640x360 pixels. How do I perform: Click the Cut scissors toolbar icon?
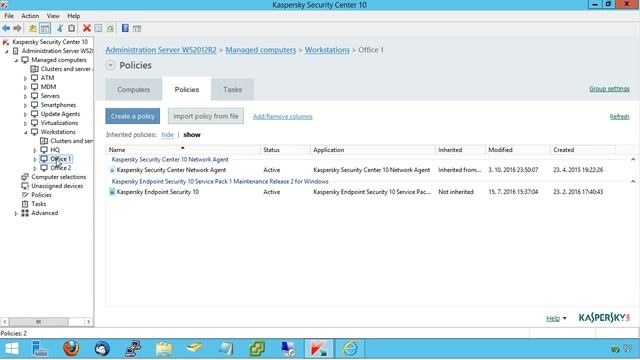60,28
